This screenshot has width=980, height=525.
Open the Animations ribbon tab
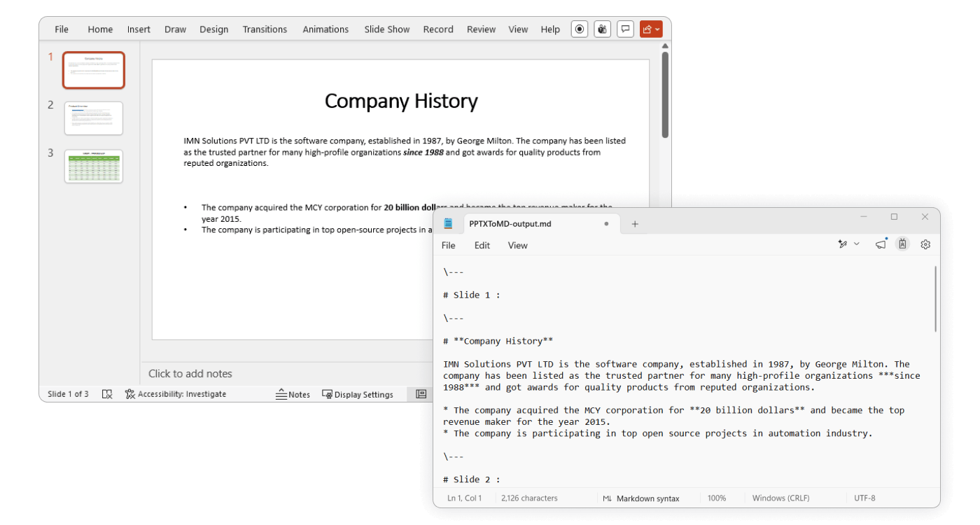pyautogui.click(x=325, y=29)
